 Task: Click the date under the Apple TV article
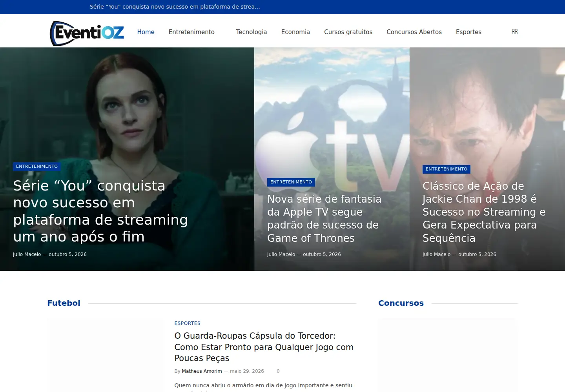(322, 254)
